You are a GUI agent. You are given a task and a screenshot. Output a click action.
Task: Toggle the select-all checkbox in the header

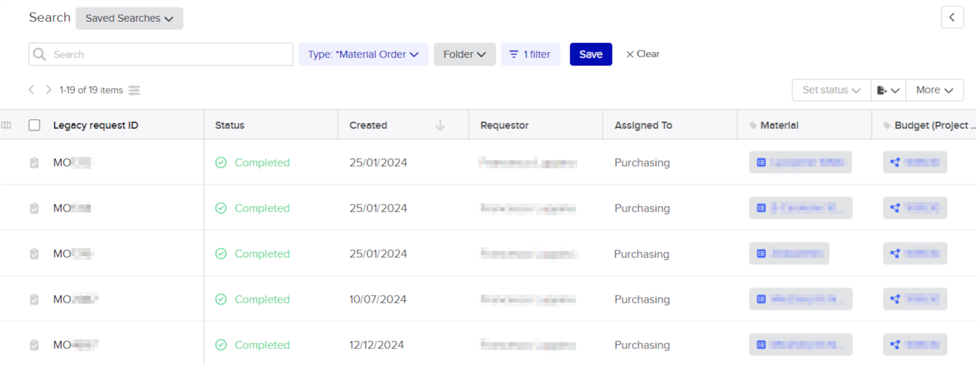point(35,125)
